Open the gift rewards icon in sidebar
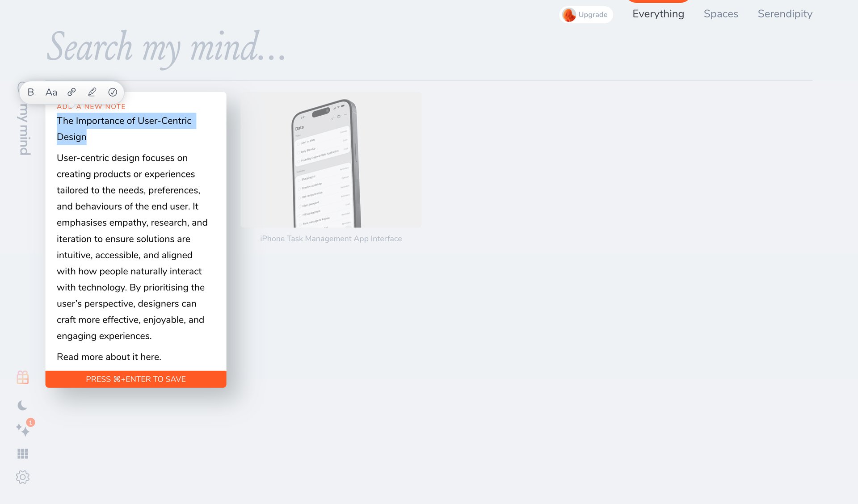This screenshot has height=504, width=858. click(x=22, y=378)
